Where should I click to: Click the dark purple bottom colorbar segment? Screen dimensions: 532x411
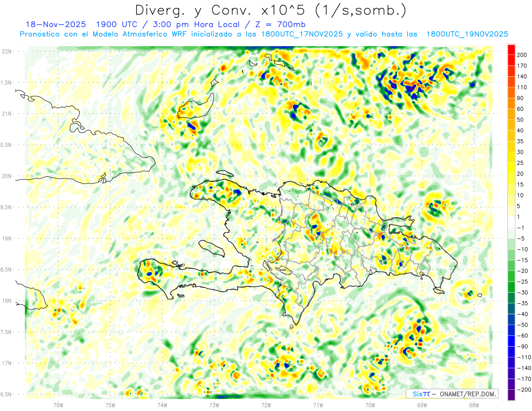click(x=511, y=395)
